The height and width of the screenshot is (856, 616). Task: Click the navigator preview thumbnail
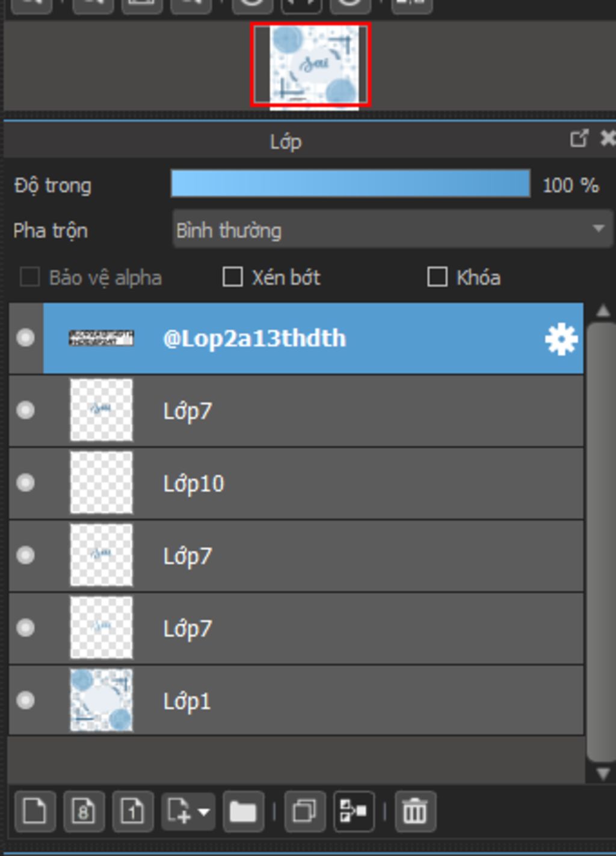[x=310, y=65]
